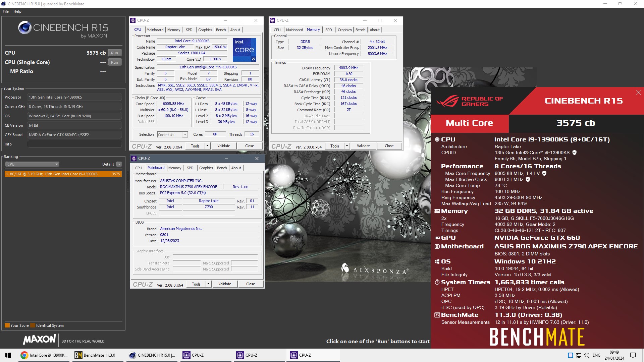Click Close button in CPU-Z CPU window
The width and height of the screenshot is (644, 362).
click(x=250, y=146)
